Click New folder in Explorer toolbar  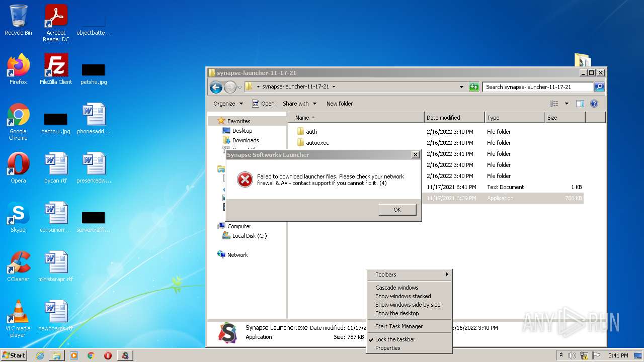point(340,104)
